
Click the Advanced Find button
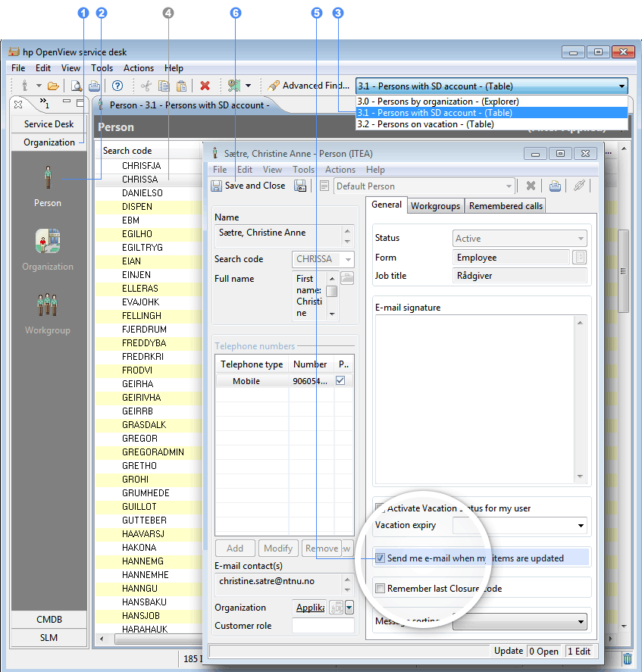tap(308, 86)
